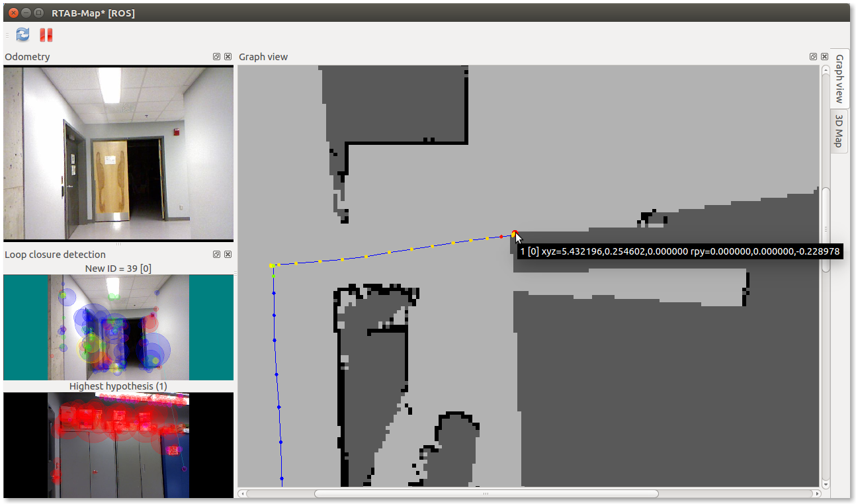Click the blue refresh arrows toolbar icon
Viewport: 856px width, 504px height.
coord(22,35)
